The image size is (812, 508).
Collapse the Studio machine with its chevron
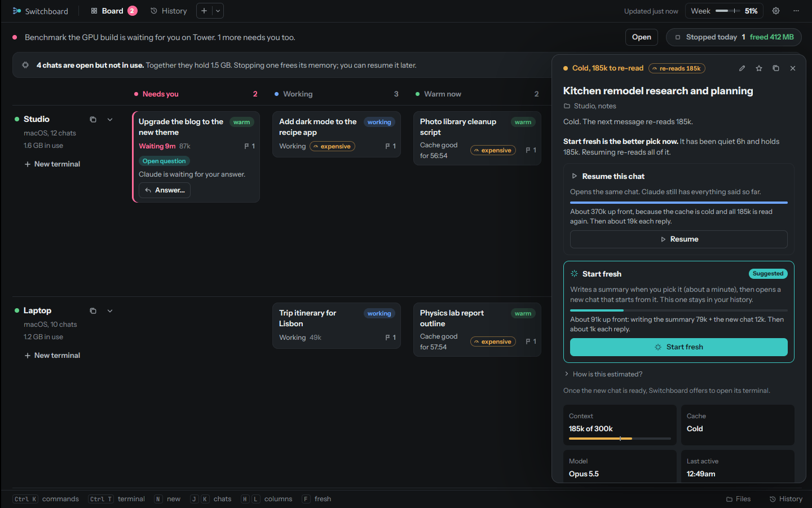110,120
